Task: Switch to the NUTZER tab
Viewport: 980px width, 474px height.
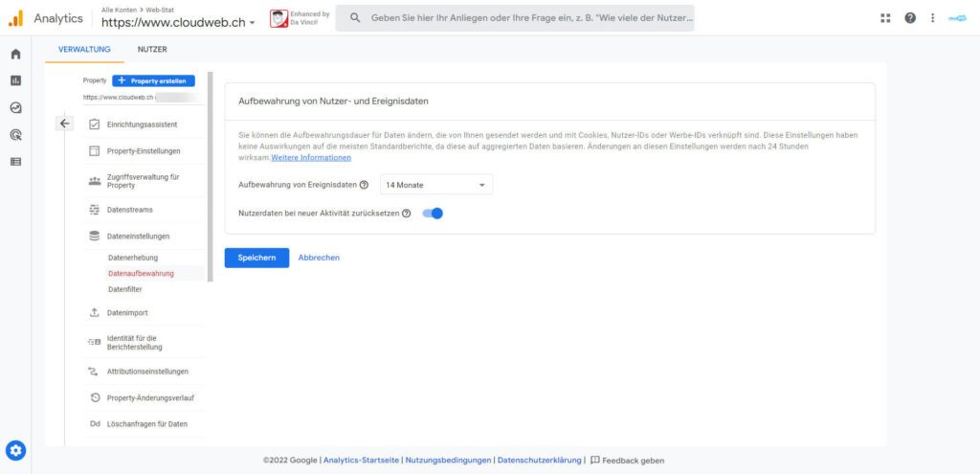Action: [x=152, y=50]
